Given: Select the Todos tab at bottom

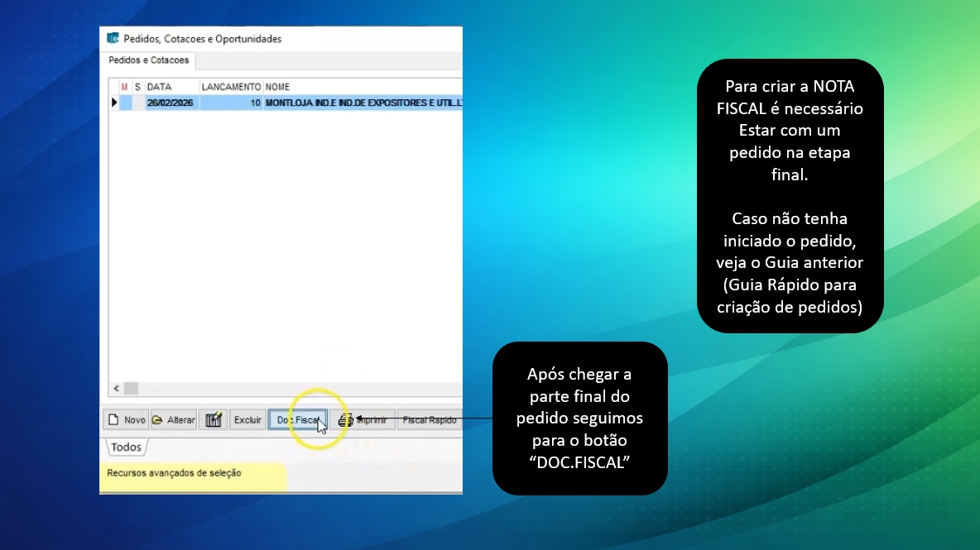Looking at the screenshot, I should [126, 447].
